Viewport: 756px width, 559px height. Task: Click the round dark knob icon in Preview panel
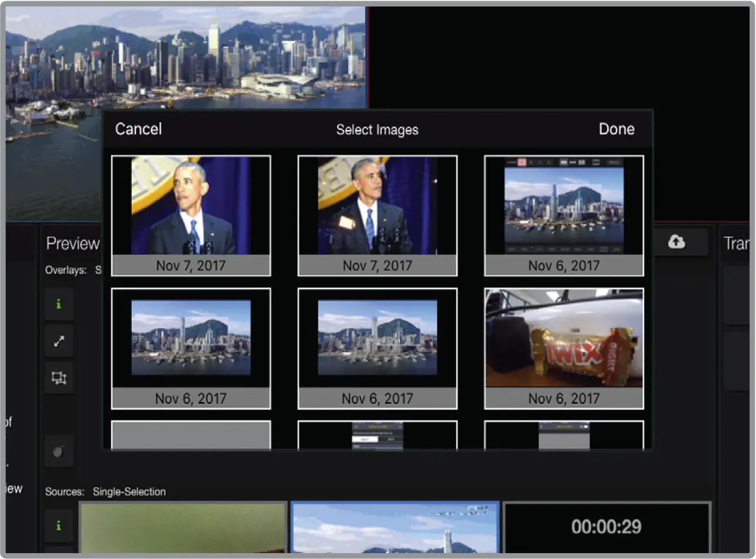point(59,451)
